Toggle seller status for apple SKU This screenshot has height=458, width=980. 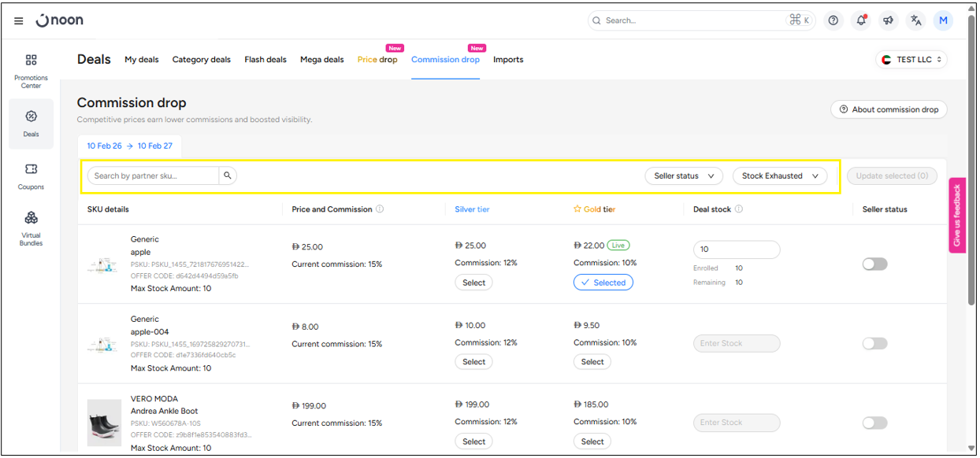[874, 264]
